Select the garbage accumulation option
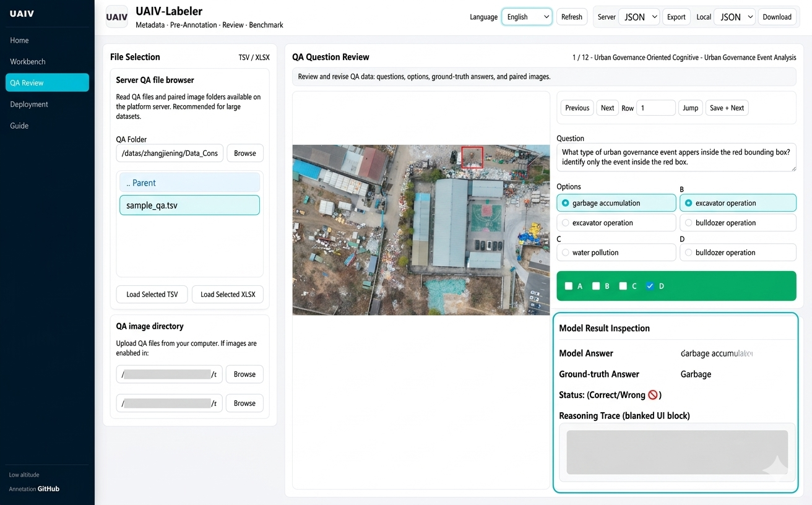812x505 pixels. click(616, 203)
